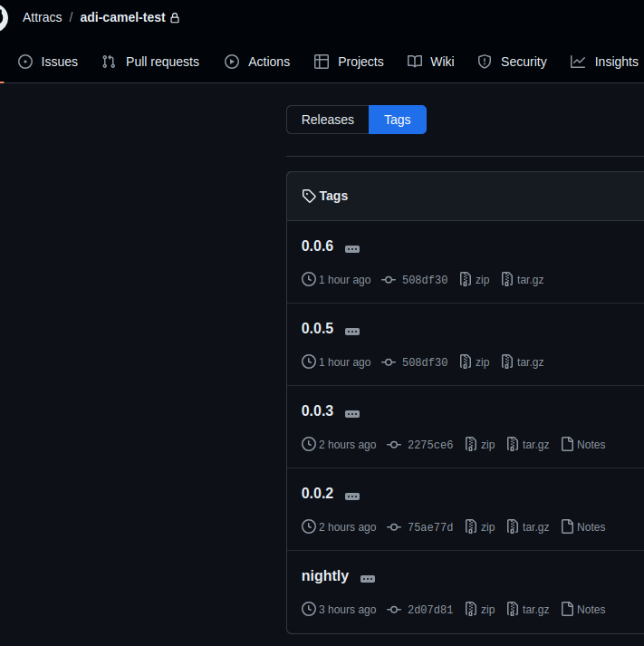This screenshot has width=644, height=646.
Task: Expand the ellipsis for tag 0.0.2
Action: 352,496
